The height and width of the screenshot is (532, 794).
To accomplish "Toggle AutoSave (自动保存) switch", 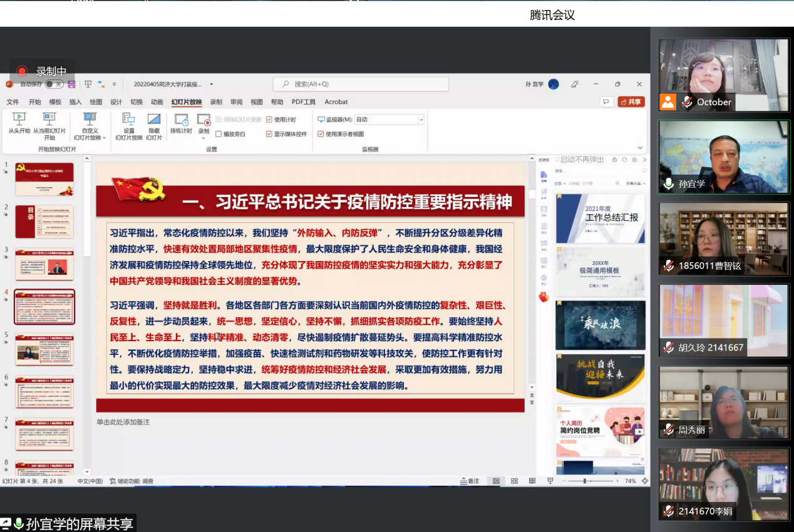I will tap(55, 84).
